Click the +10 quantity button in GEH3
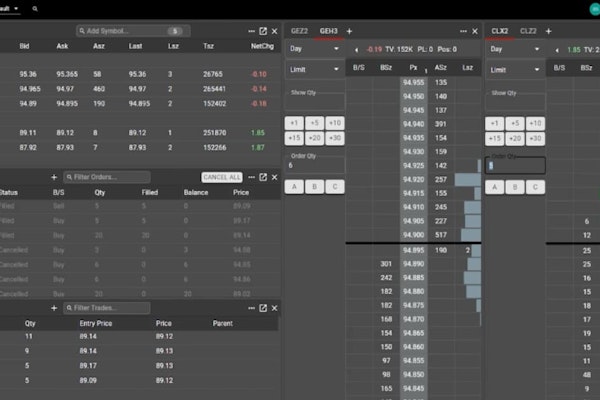Viewport: 600px width, 400px height. [335, 123]
